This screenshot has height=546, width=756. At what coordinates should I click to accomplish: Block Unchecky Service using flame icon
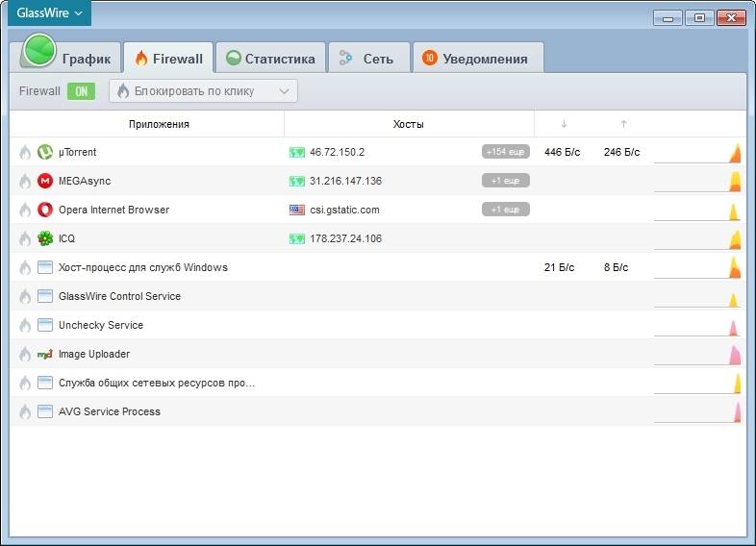point(25,325)
